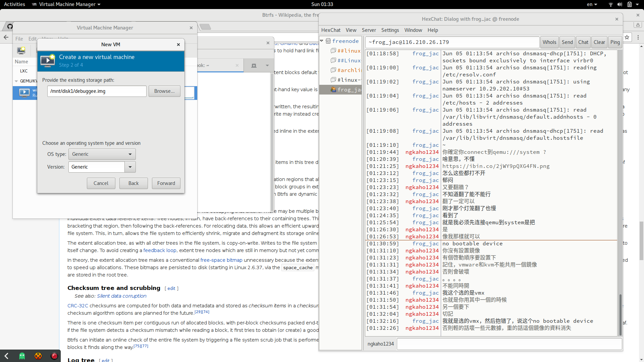This screenshot has height=362, width=644.
Task: Open the system status menu arrow
Action: [637, 4]
